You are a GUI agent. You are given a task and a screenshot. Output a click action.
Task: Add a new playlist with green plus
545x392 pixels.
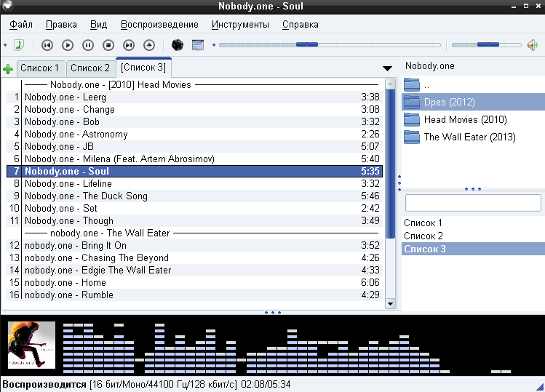point(8,68)
